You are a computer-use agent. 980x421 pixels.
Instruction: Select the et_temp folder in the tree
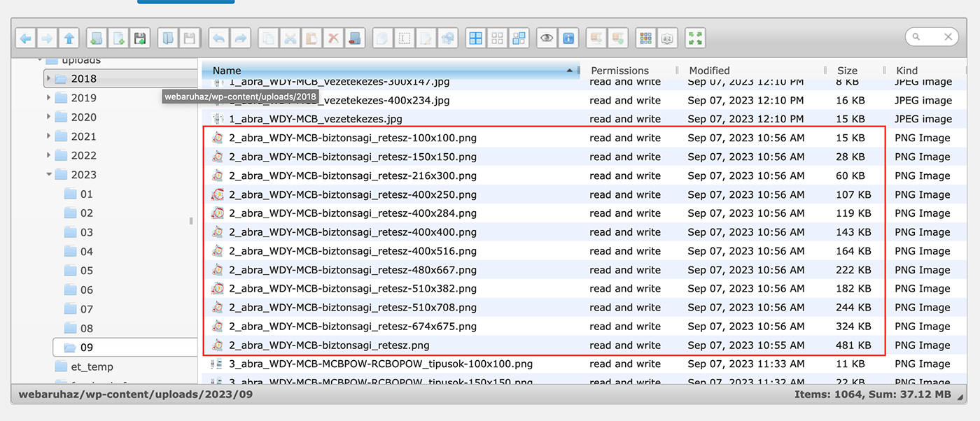92,366
